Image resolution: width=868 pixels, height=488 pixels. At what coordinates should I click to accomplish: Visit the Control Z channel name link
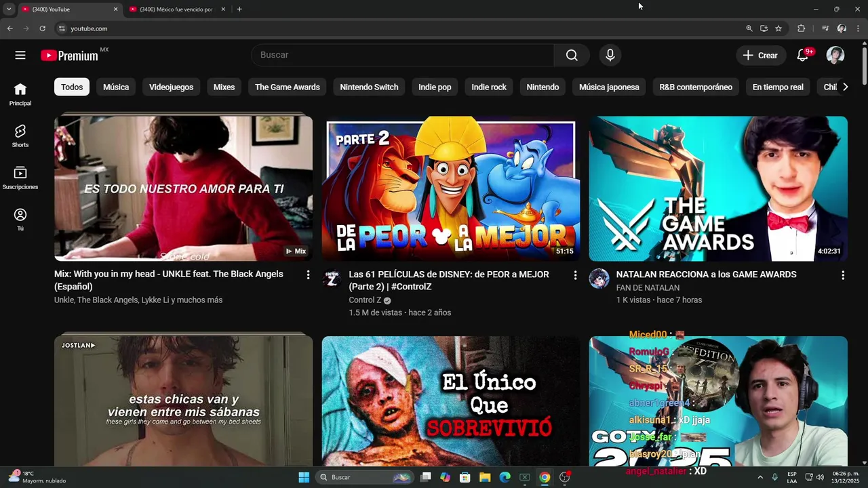365,300
